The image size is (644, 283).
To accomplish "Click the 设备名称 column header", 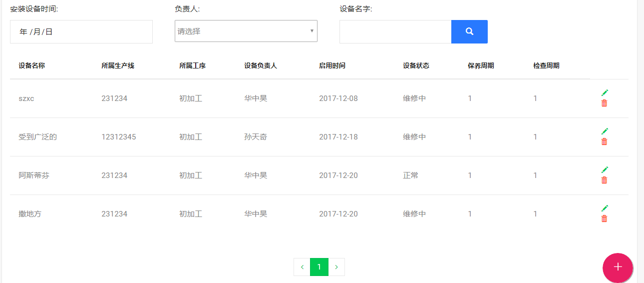I will point(32,65).
